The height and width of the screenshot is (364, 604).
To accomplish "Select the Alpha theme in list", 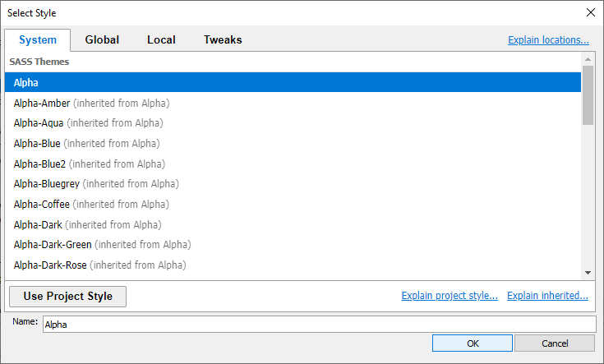I will click(293, 82).
